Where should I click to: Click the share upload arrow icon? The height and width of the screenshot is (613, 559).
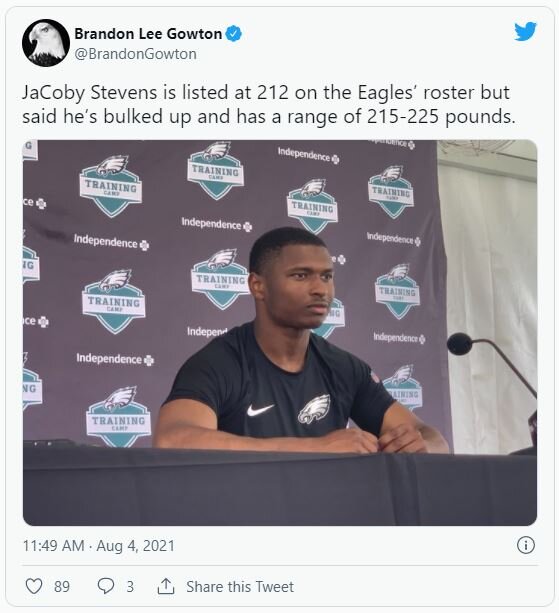point(166,586)
